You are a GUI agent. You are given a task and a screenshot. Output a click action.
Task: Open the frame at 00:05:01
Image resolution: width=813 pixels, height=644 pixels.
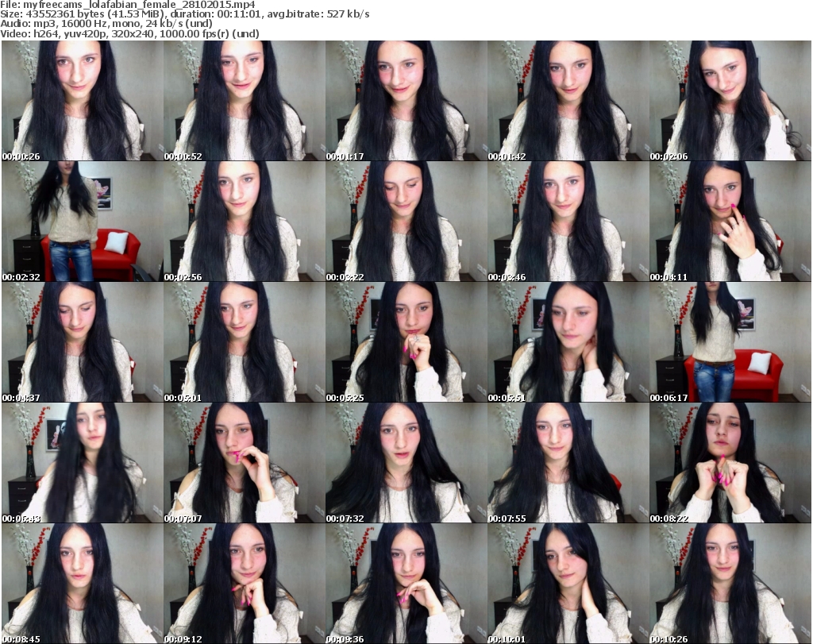pyautogui.click(x=245, y=342)
